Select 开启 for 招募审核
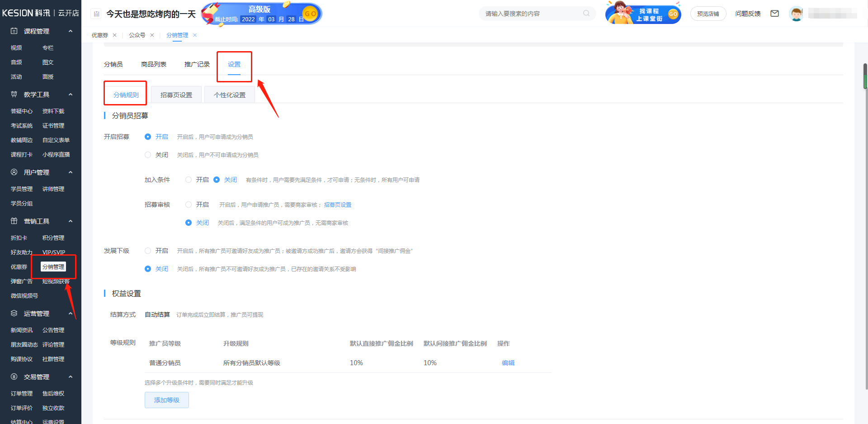 189,205
